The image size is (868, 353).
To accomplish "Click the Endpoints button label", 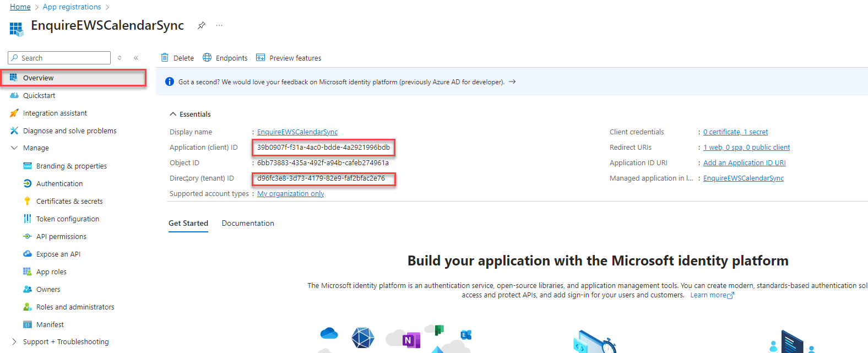I will tap(231, 58).
